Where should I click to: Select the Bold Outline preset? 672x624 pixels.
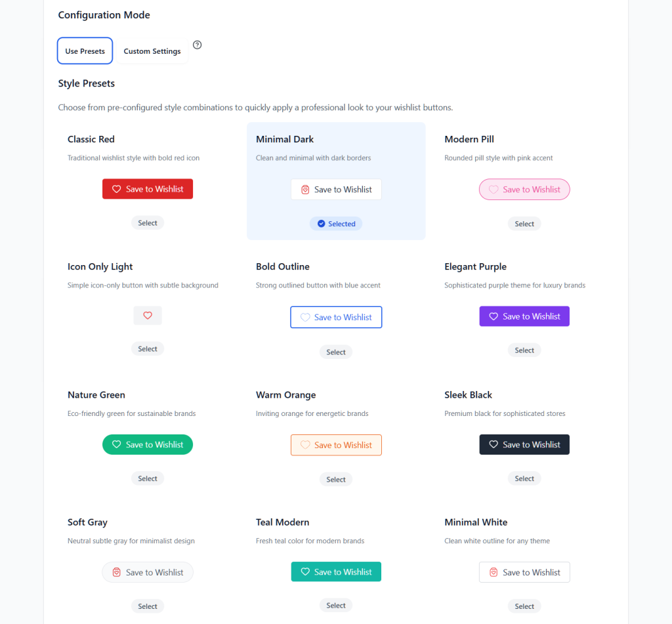336,352
